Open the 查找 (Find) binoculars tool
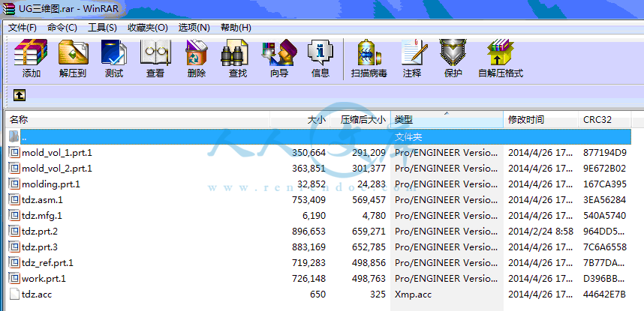 click(x=235, y=52)
